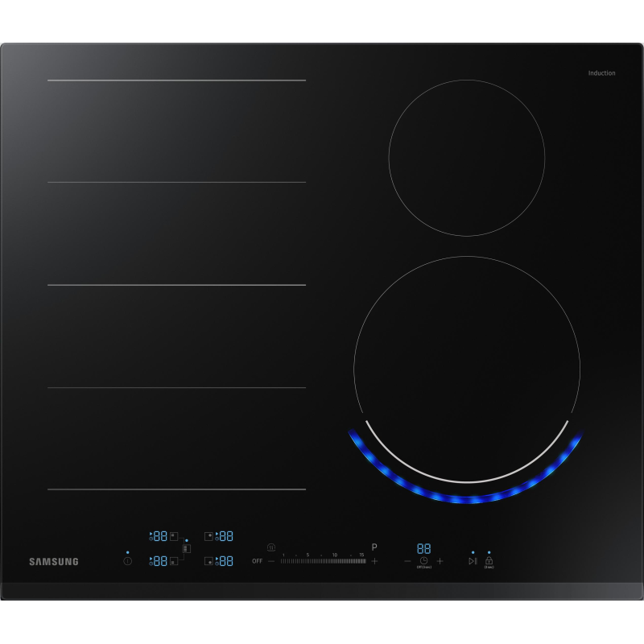Tap the front-right zone 88 display
Image resolution: width=644 pixels, height=644 pixels.
(226, 561)
